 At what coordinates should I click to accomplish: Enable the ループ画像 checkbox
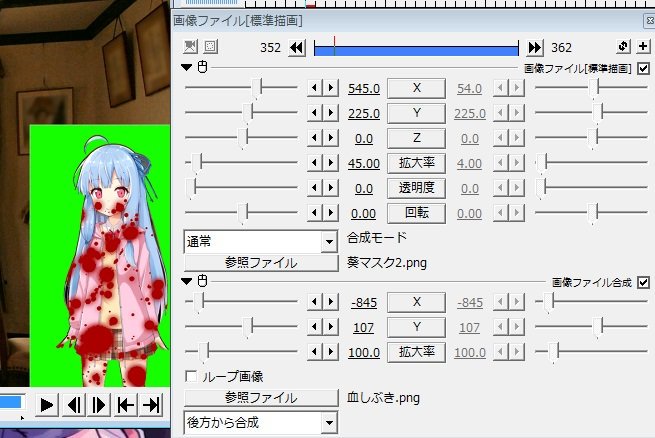pos(191,377)
